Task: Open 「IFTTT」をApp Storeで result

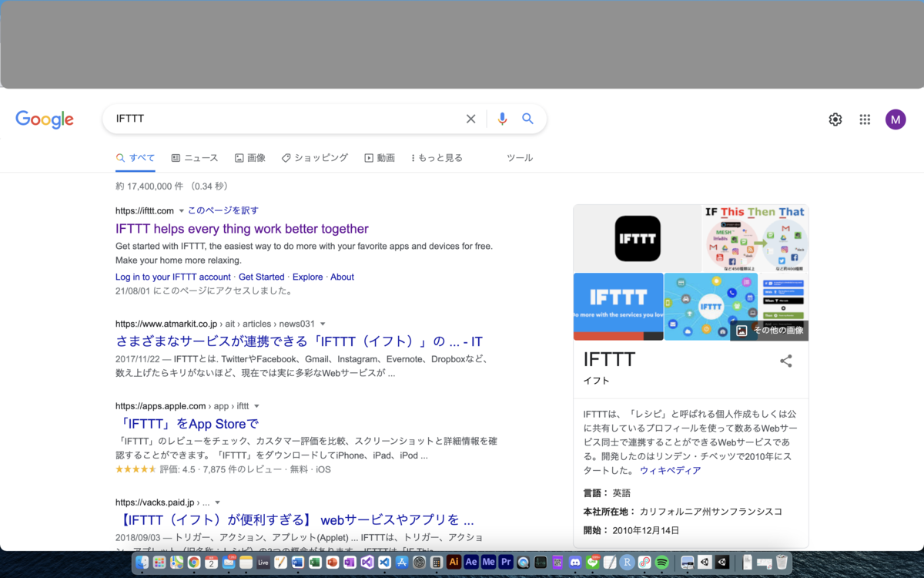Action: 187,424
